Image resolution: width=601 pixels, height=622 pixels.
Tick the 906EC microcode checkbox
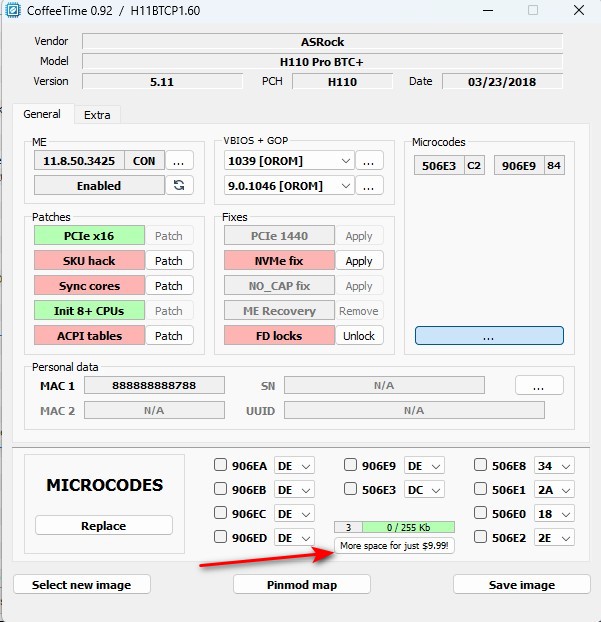click(220, 513)
